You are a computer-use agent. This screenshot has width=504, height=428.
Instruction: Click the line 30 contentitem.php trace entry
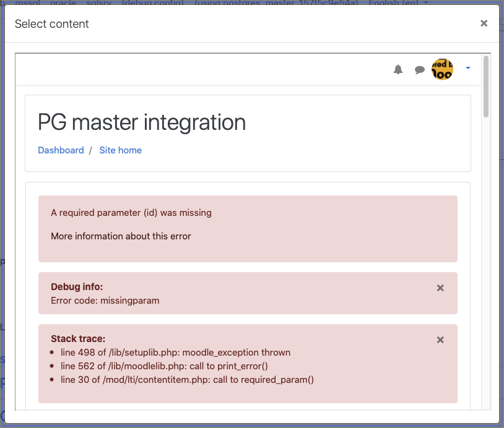(187, 380)
